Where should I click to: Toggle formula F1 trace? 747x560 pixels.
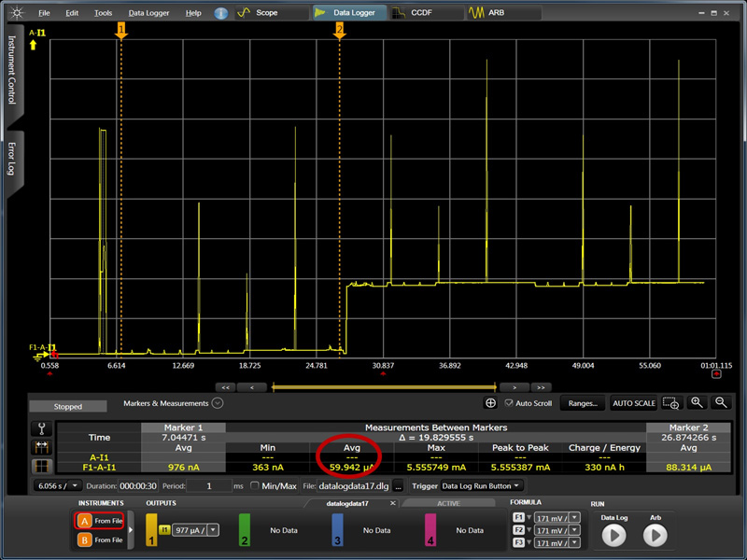click(518, 518)
